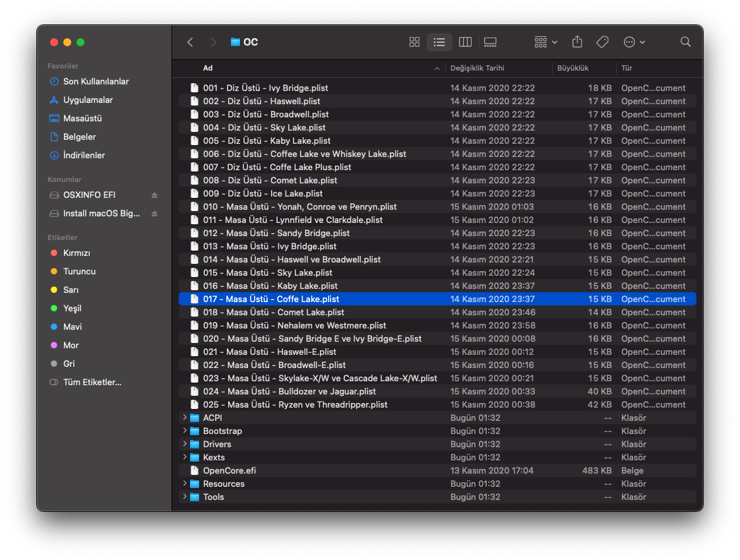The width and height of the screenshot is (740, 560).
Task: Switch to icon grid view
Action: click(414, 42)
